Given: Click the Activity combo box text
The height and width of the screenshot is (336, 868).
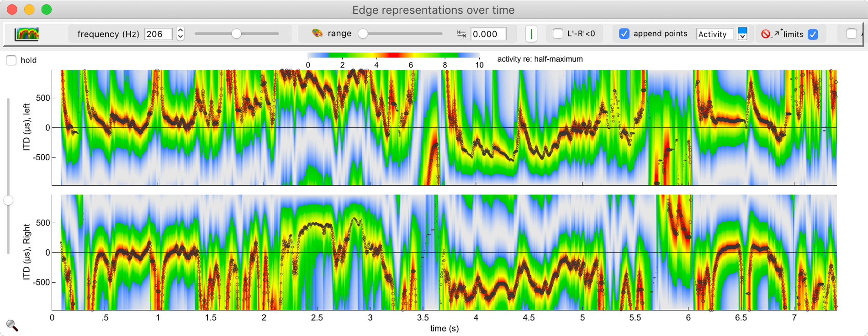Looking at the screenshot, I should pyautogui.click(x=715, y=34).
